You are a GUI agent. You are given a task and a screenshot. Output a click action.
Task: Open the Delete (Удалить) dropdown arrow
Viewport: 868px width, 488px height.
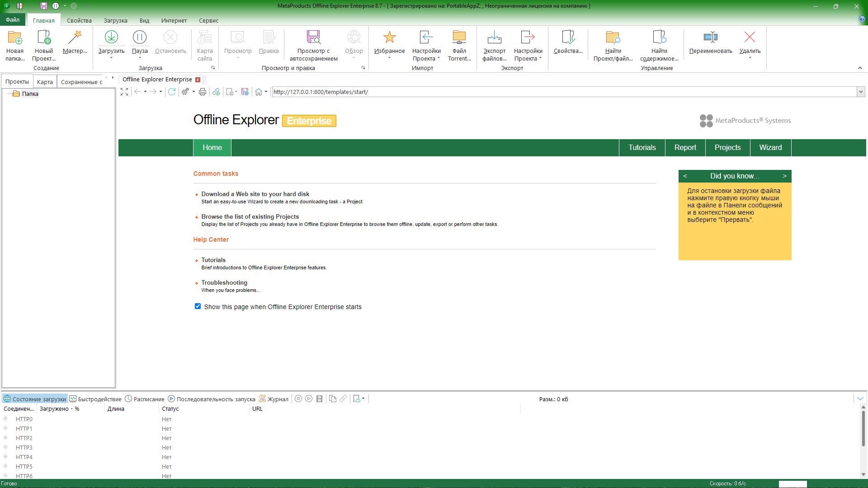coord(750,58)
